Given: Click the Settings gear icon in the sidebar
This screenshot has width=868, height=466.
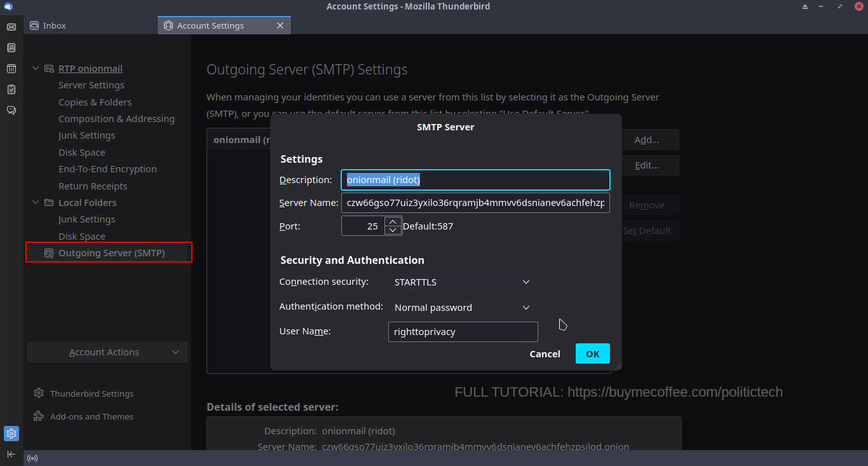Looking at the screenshot, I should tap(11, 434).
